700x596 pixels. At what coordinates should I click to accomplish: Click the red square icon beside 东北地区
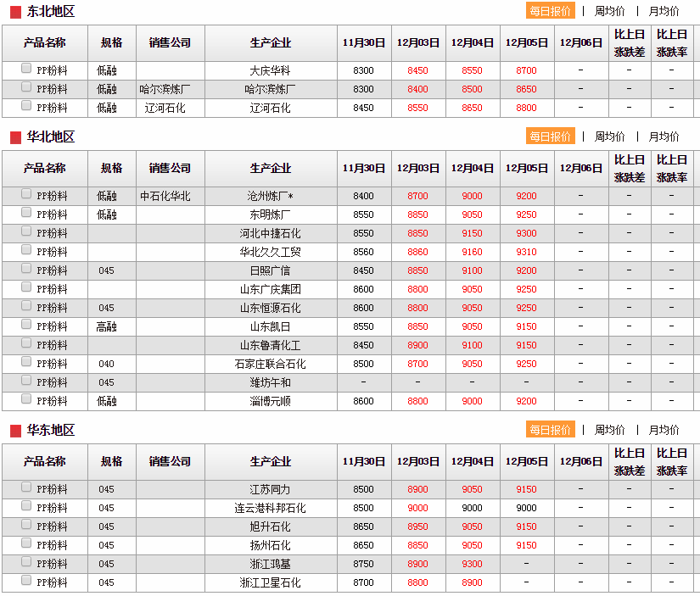pos(15,12)
